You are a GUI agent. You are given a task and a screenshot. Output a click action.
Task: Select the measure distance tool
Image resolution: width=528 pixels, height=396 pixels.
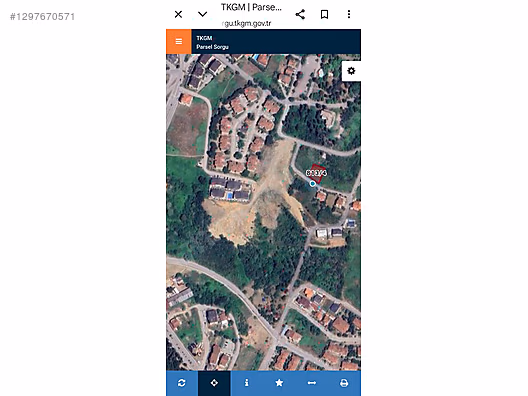click(312, 383)
